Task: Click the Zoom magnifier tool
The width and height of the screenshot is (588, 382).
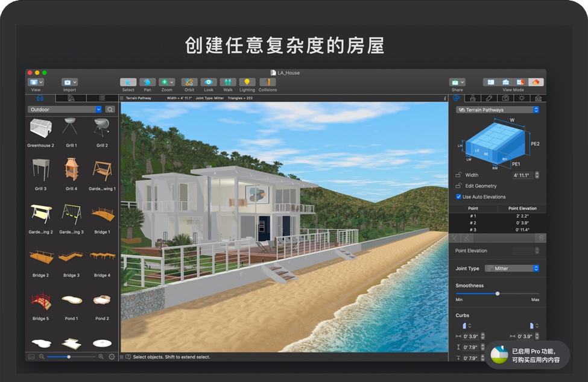Action: coord(164,83)
